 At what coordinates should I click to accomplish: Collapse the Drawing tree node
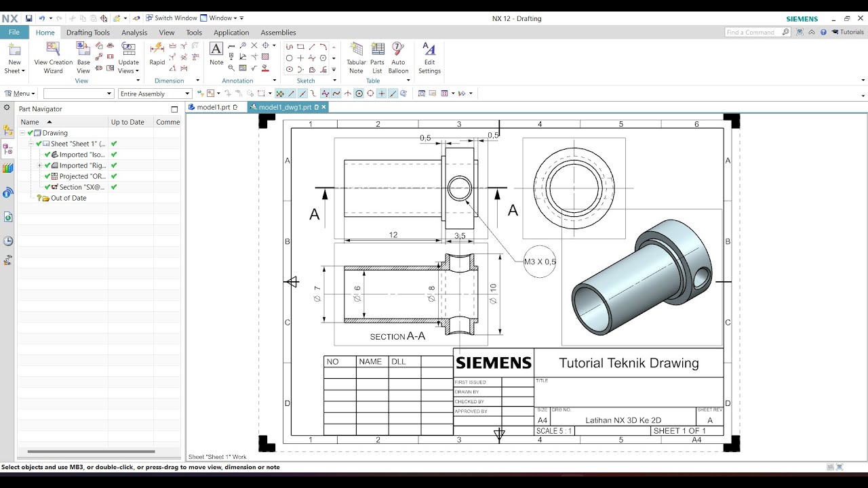tap(22, 133)
